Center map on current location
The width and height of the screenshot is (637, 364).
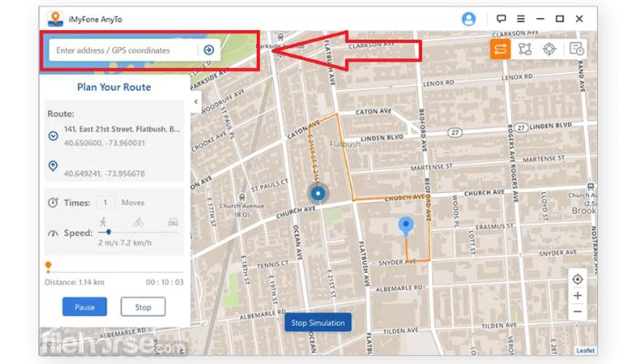pos(577,279)
